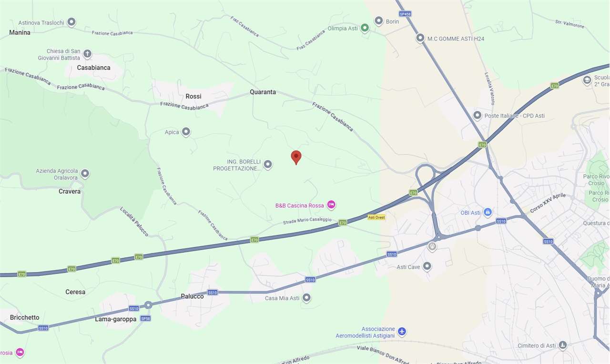Select the Astinova Traslochi marker
The width and height of the screenshot is (610, 364).
pos(71,22)
